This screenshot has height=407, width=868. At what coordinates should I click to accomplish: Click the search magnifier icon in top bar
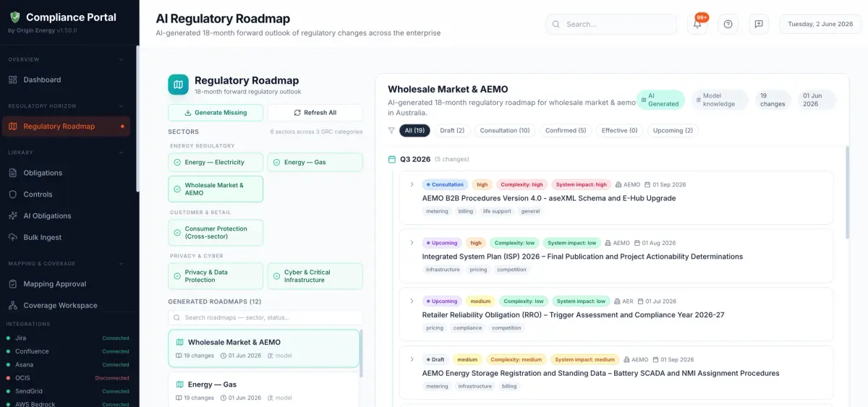click(x=556, y=24)
